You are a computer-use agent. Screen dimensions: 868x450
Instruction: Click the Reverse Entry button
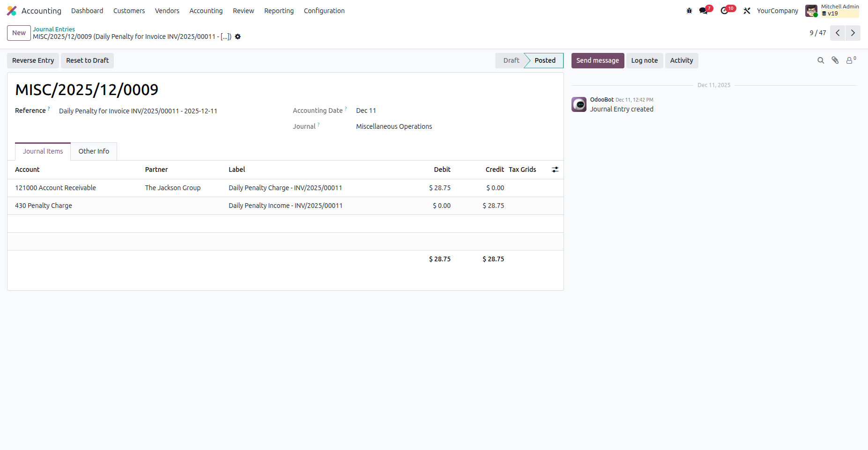pyautogui.click(x=33, y=60)
